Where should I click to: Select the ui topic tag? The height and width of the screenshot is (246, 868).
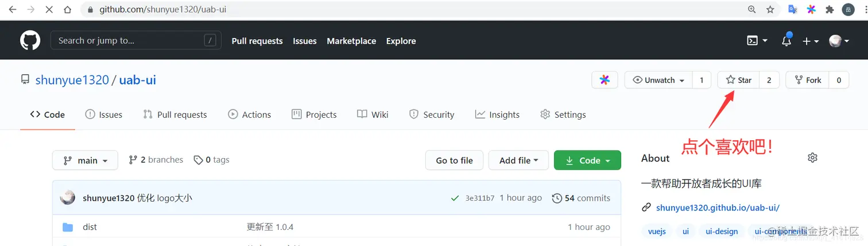coord(685,231)
